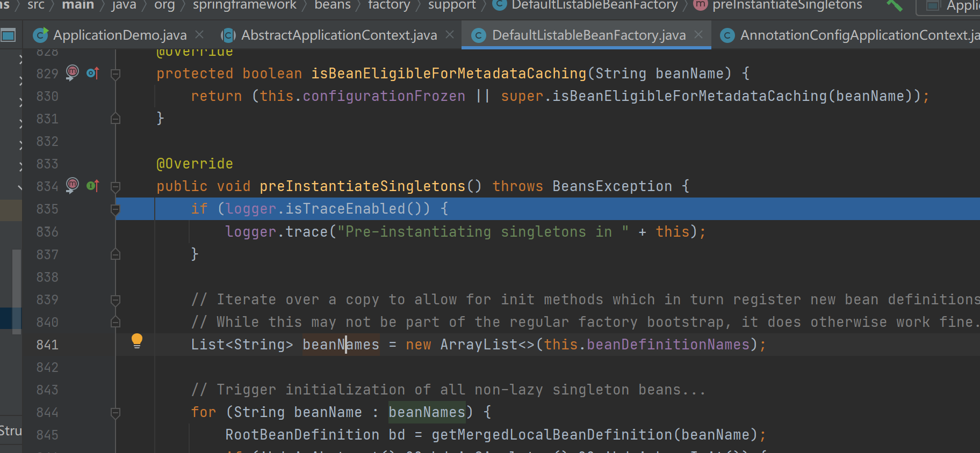The image size is (980, 453).
Task: Click the 'java' breadcrumb
Action: coord(124,5)
